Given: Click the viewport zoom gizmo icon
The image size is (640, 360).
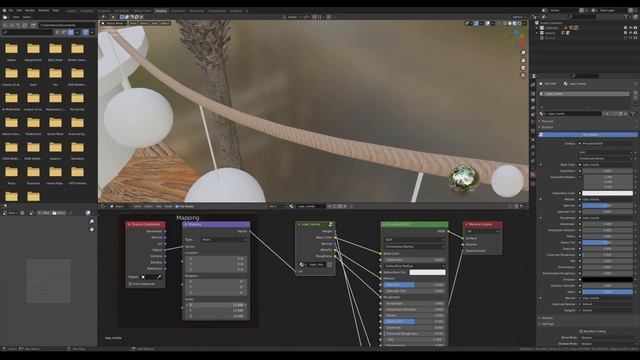Looking at the screenshot, I should pyautogui.click(x=523, y=53).
